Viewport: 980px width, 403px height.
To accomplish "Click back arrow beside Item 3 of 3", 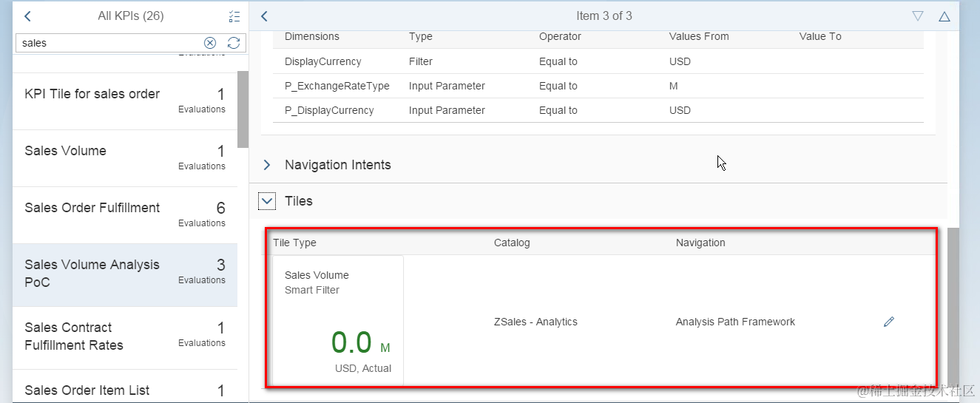I will [265, 16].
